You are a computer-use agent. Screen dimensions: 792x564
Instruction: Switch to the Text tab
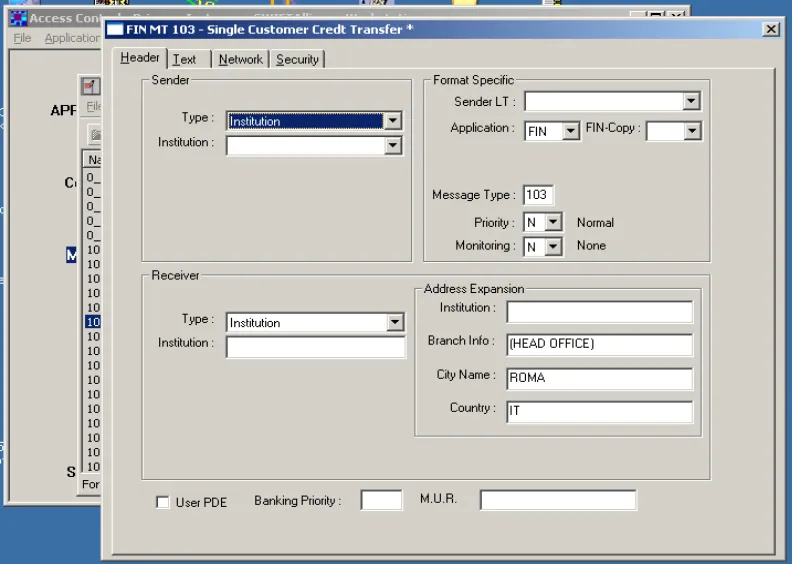click(x=185, y=60)
